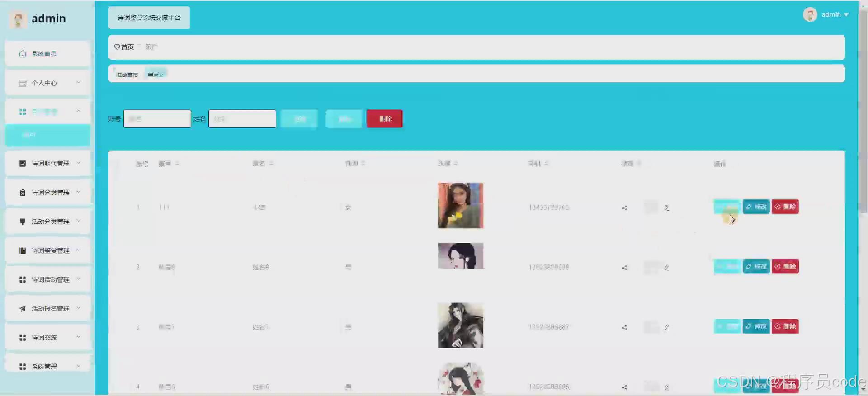Collapse the open user management sidebar menu
This screenshot has width=868, height=396.
coord(78,111)
